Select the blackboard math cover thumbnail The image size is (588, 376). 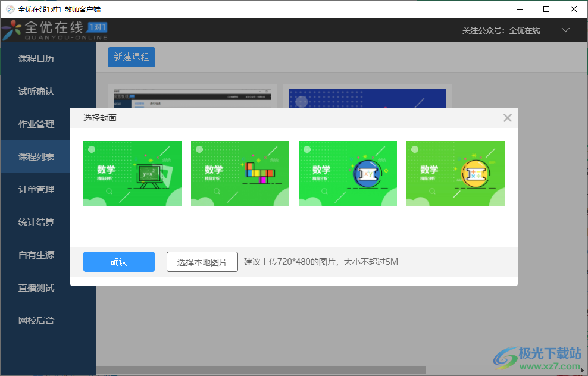pyautogui.click(x=132, y=174)
